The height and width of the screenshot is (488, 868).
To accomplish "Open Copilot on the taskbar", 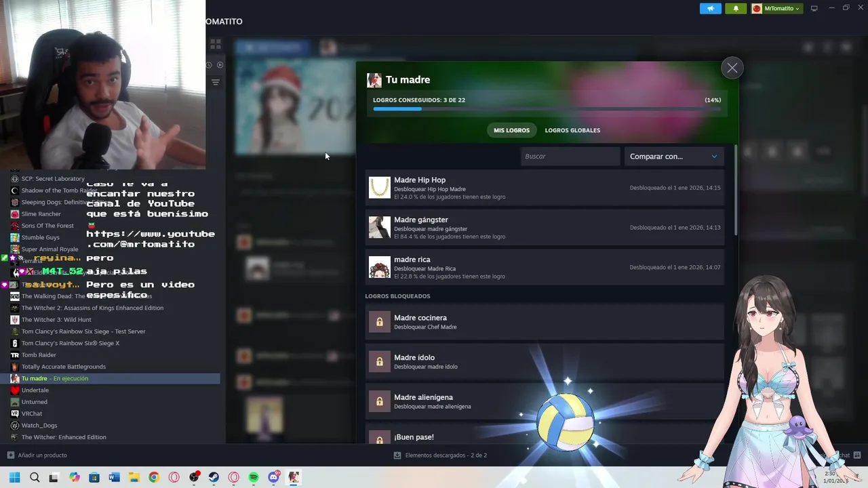I will pos(75,477).
